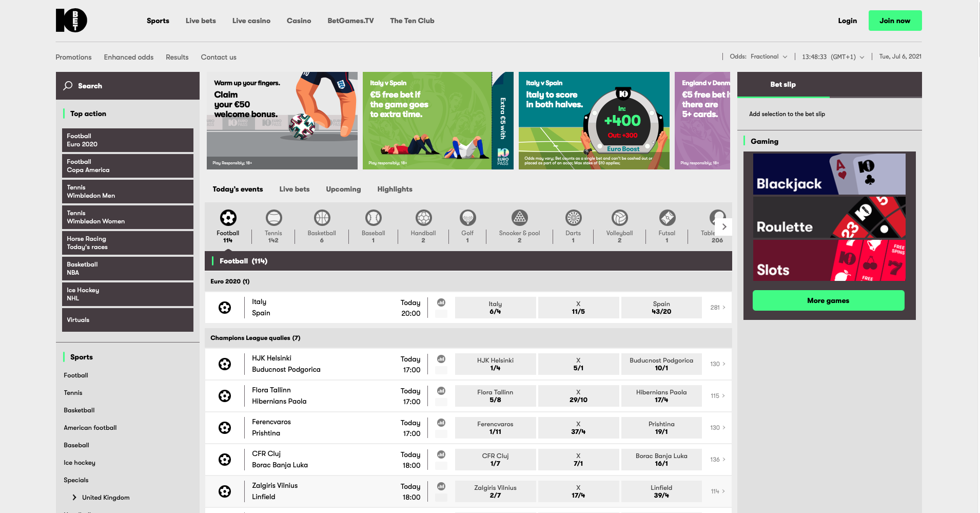Open American football in Sports list

point(90,428)
